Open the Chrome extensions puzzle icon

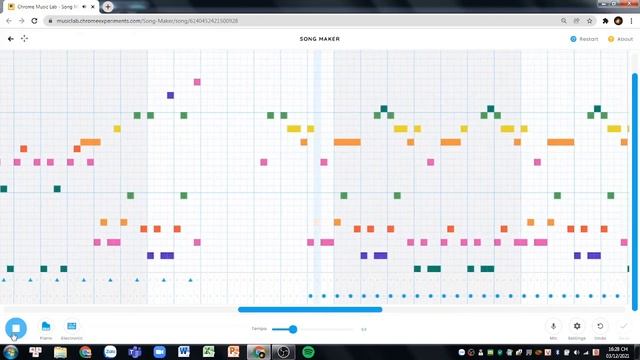tap(605, 21)
